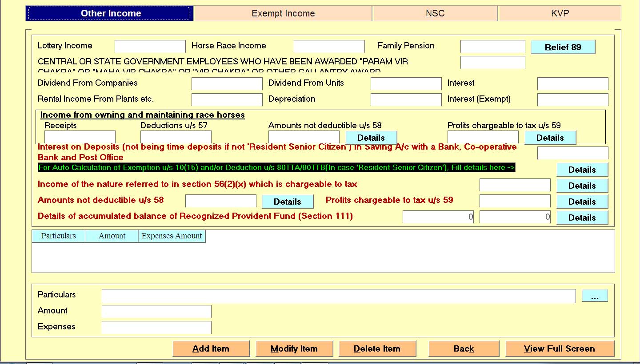The image size is (640, 364).
Task: Click the Family Pension input box
Action: pos(492,46)
